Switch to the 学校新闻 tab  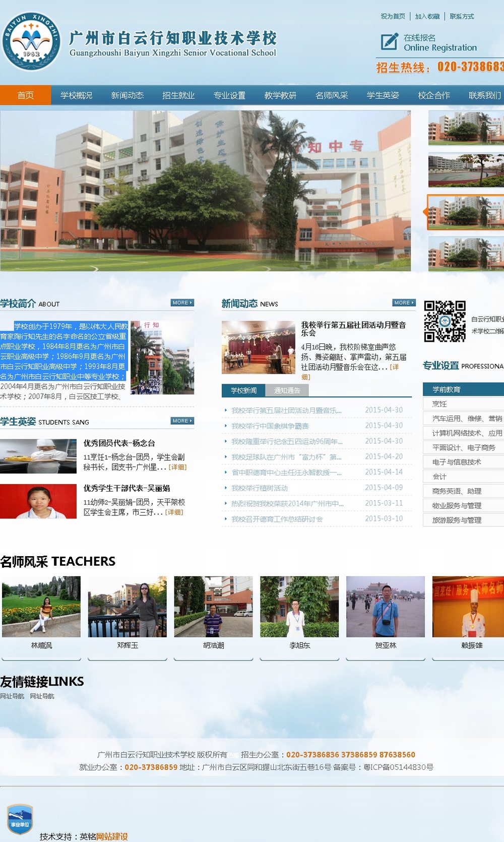244,391
